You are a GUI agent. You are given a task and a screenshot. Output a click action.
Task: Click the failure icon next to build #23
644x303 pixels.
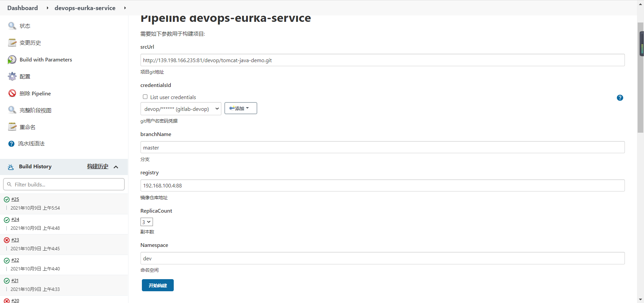click(x=6, y=240)
